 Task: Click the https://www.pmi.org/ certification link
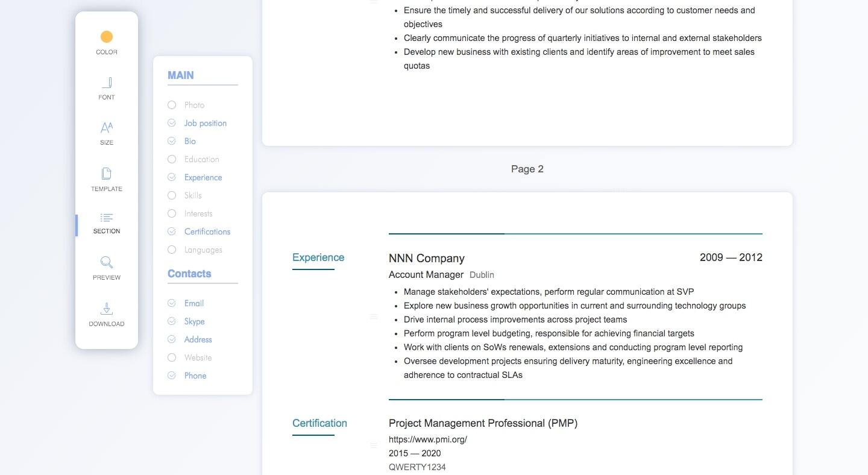click(428, 439)
